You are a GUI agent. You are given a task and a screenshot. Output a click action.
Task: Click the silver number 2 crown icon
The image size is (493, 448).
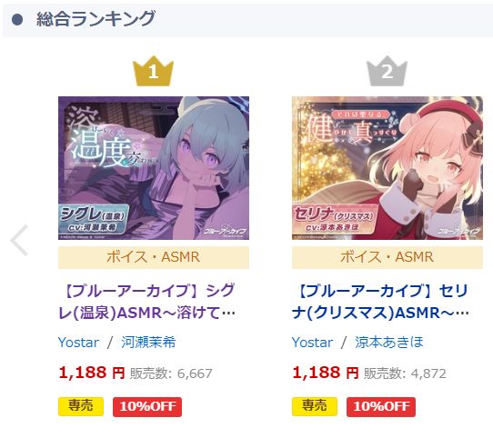[x=387, y=71]
